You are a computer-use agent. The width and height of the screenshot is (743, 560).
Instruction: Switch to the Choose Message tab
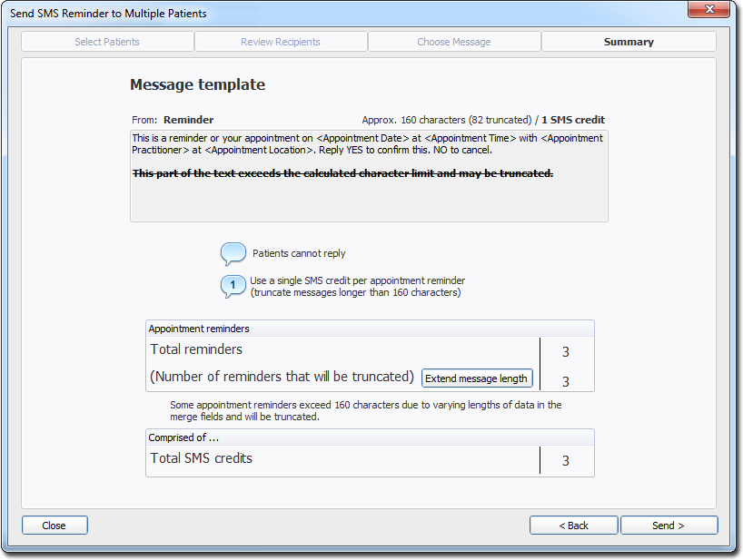pos(454,42)
